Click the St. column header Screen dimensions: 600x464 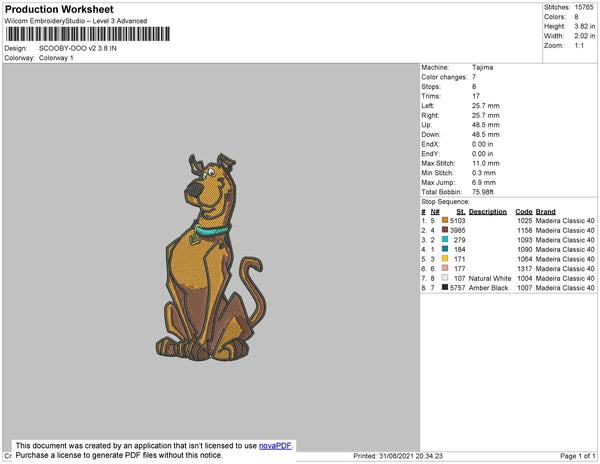point(461,212)
